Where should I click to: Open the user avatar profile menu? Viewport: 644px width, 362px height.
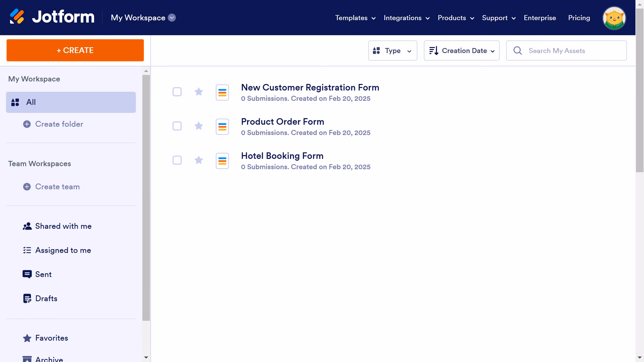click(x=614, y=18)
